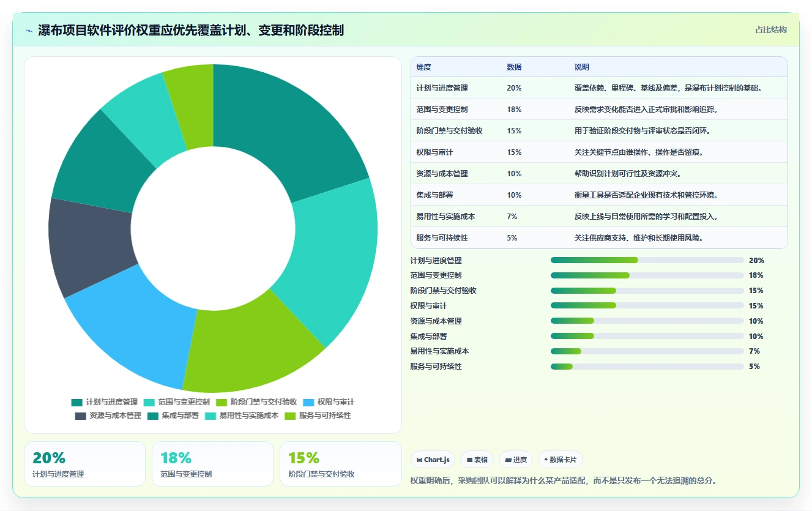Click the 服务与可持续性 progress bar
This screenshot has height=511, width=812.
pyautogui.click(x=647, y=367)
